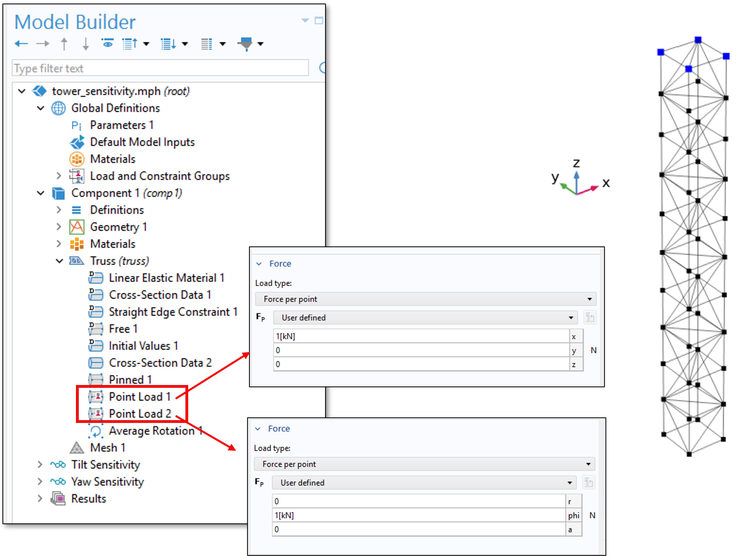Click the Geometry 1 node icon

77,227
